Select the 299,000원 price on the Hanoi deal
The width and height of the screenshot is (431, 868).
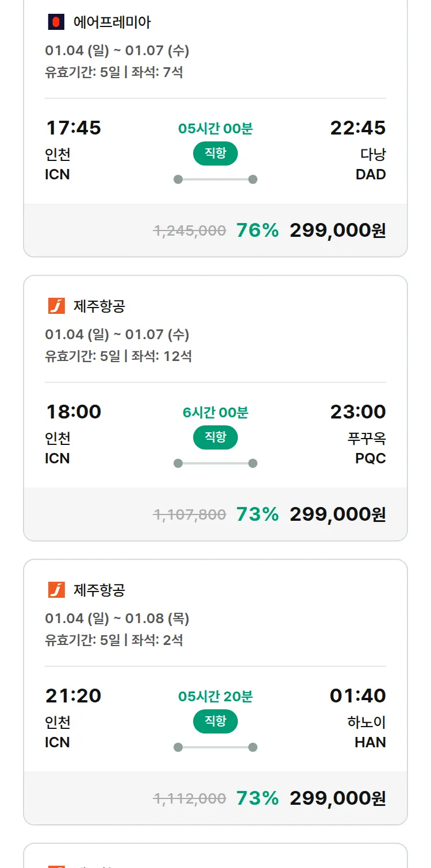tap(337, 798)
